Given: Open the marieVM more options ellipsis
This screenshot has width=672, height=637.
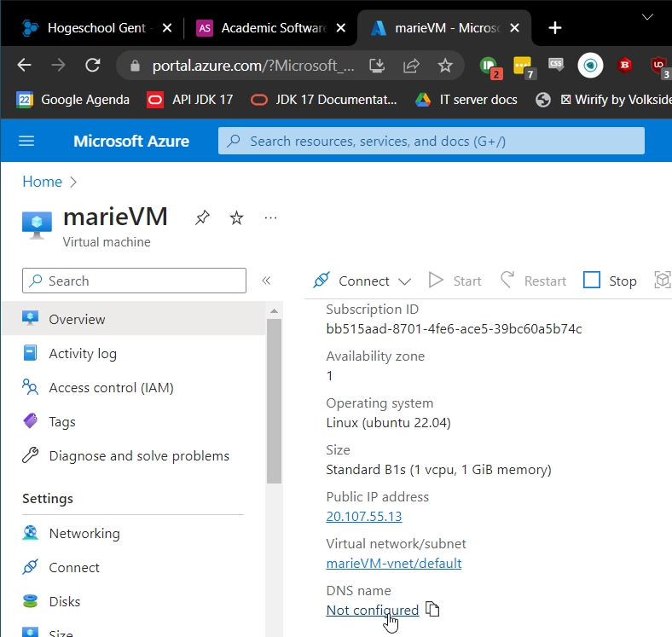Looking at the screenshot, I should pos(270,217).
